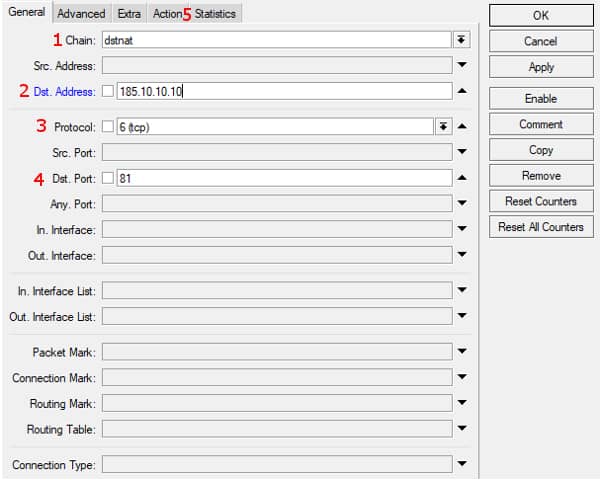Click the Remove button
The image size is (600, 480).
coord(541,176)
